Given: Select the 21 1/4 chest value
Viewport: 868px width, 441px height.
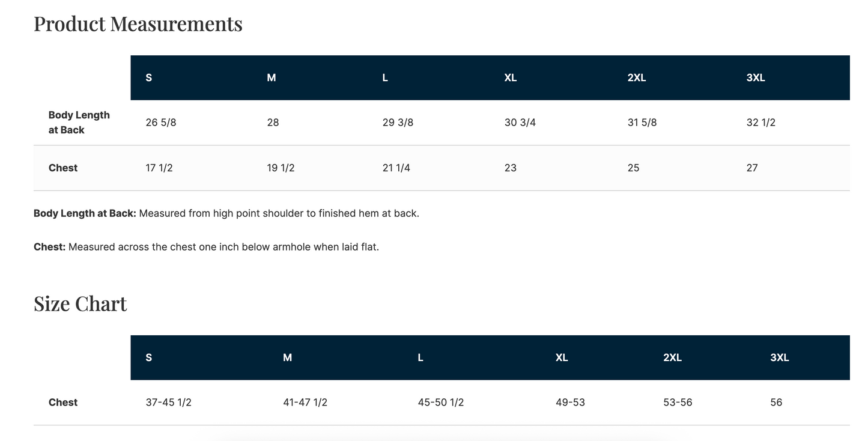Looking at the screenshot, I should pyautogui.click(x=396, y=168).
